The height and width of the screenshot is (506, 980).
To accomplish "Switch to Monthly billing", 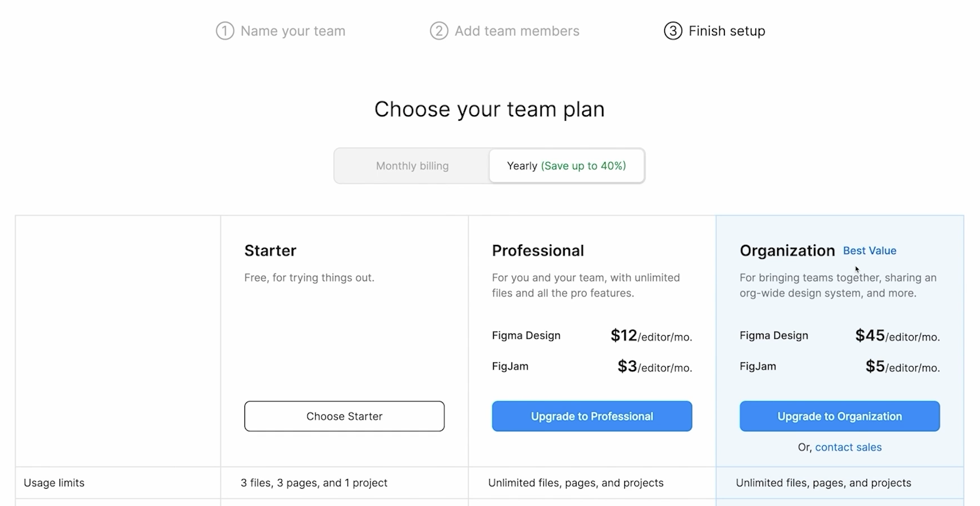I will tap(412, 166).
